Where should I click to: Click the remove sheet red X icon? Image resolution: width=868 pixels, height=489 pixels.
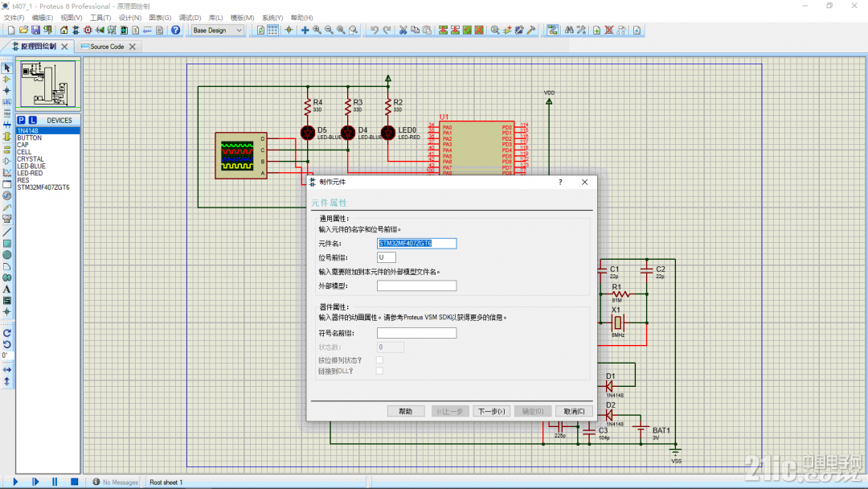pos(609,31)
